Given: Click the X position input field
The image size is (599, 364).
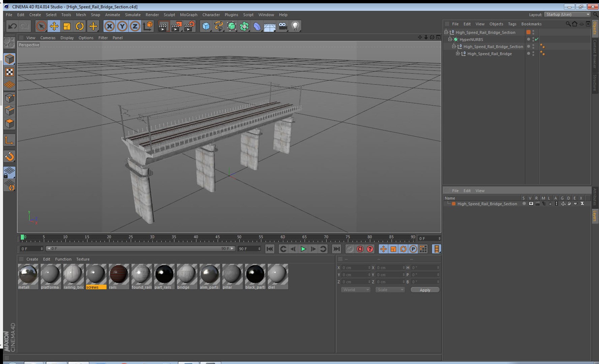Looking at the screenshot, I should (x=356, y=268).
